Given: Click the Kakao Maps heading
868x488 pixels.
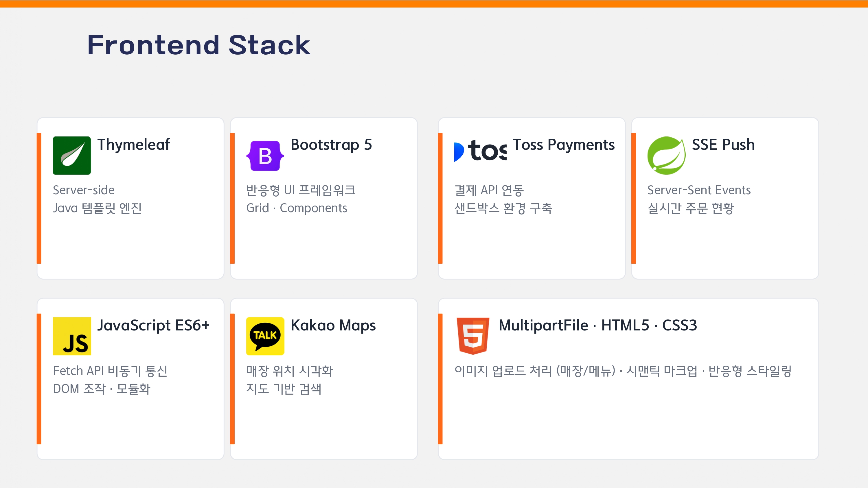Looking at the screenshot, I should [x=333, y=325].
